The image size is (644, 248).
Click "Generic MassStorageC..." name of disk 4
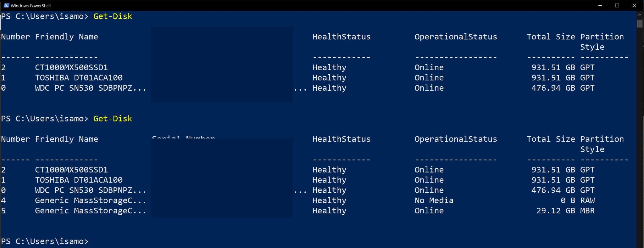coord(91,200)
